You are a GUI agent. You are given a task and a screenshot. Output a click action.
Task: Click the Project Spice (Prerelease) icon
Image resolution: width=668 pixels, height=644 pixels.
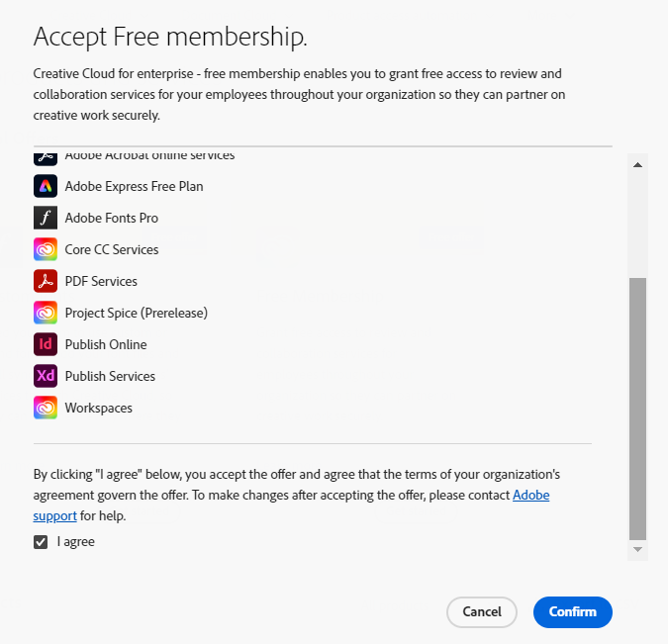pyautogui.click(x=46, y=313)
